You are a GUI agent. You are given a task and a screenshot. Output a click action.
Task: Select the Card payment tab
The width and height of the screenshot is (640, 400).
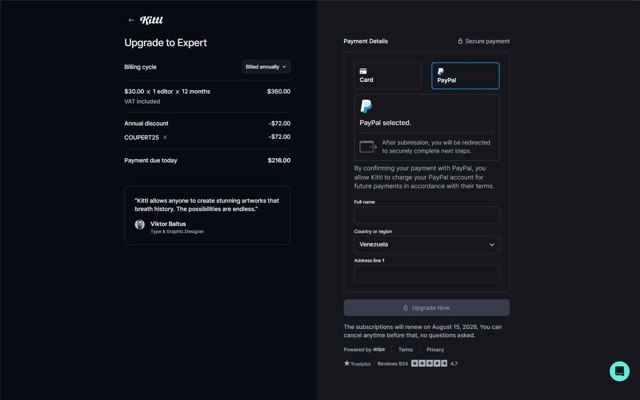click(x=388, y=76)
